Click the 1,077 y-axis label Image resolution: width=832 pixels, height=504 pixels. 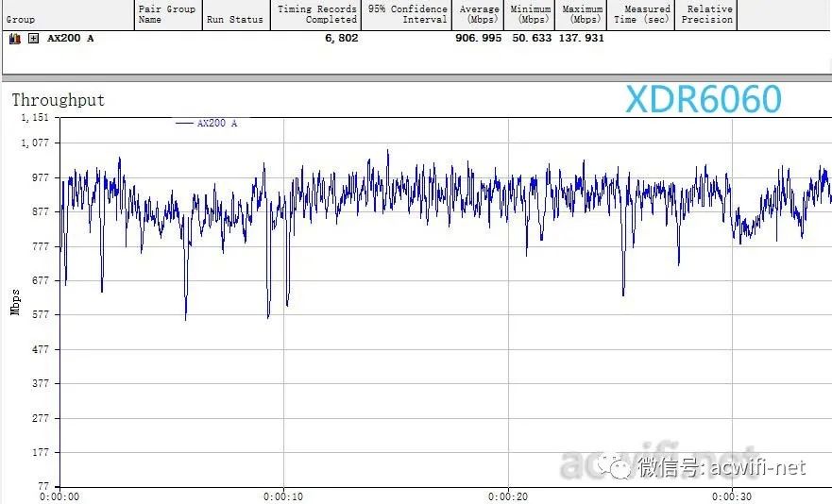coord(35,143)
